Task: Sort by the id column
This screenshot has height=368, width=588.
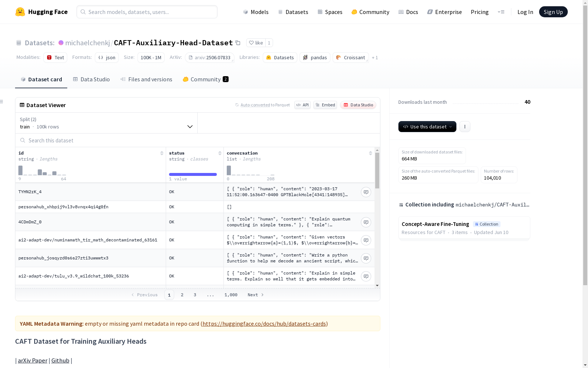Action: pyautogui.click(x=162, y=153)
